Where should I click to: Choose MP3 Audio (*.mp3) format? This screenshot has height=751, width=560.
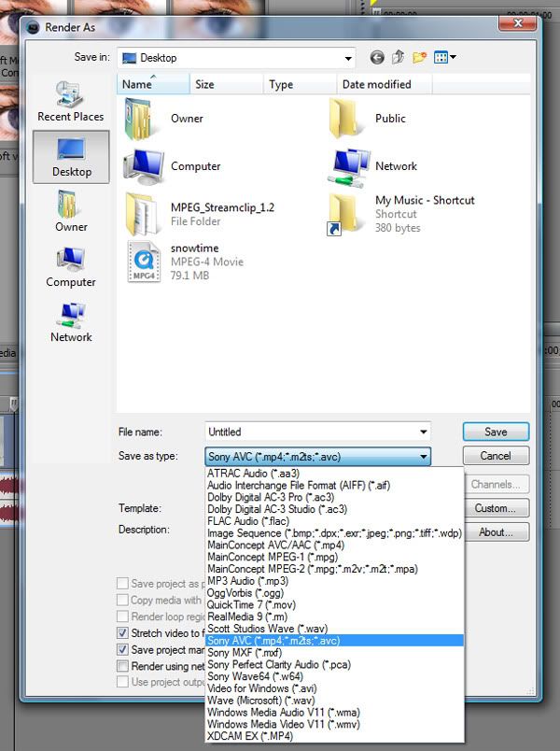click(x=334, y=581)
